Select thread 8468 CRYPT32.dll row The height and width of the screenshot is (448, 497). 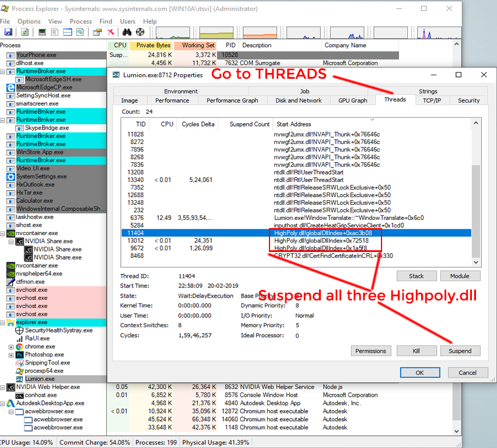pos(296,256)
